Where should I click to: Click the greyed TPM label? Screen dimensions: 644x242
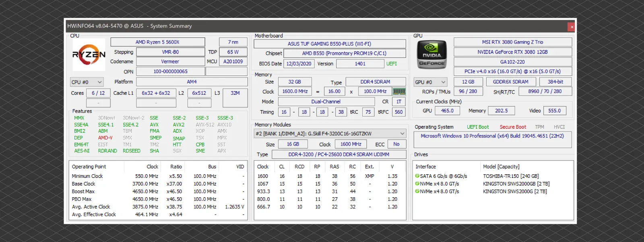(x=540, y=127)
